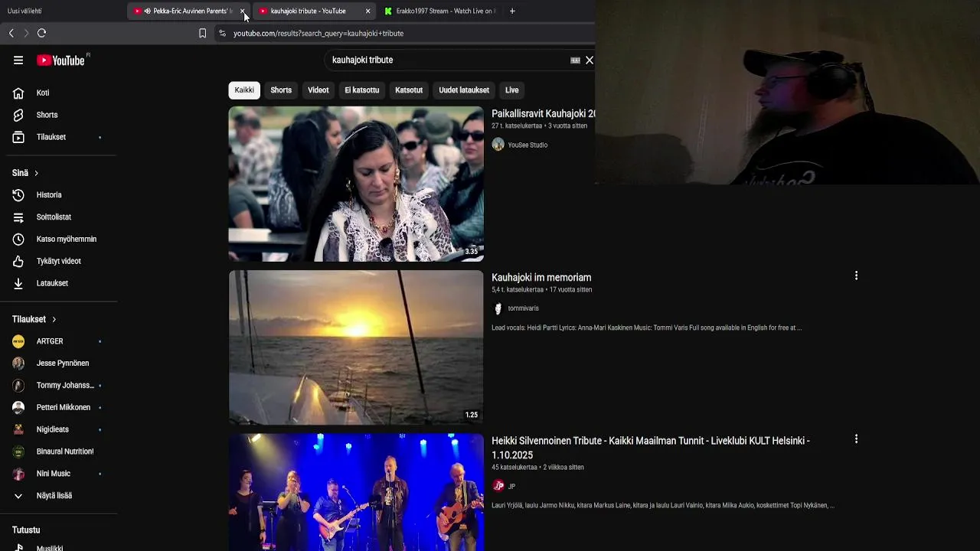Open Lataukset downloads in the sidebar
980x551 pixels.
coord(59,283)
